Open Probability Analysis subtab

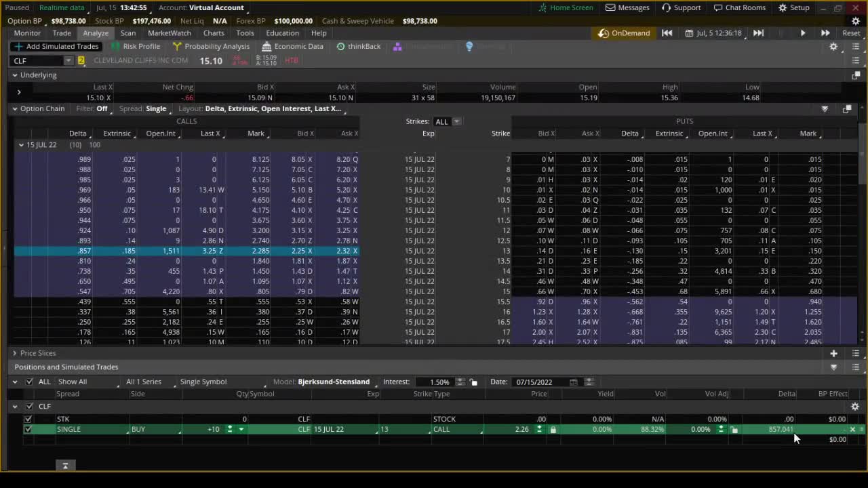211,46
